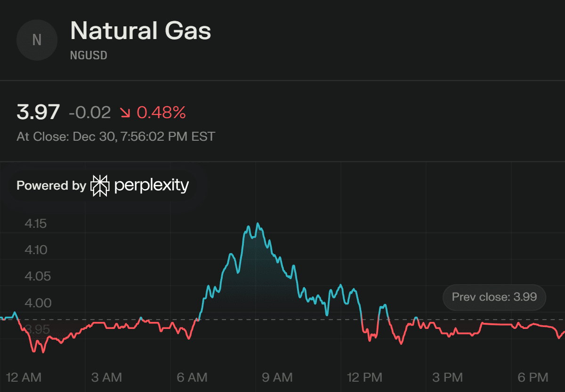Click the NGUSD ticker symbol

click(89, 56)
